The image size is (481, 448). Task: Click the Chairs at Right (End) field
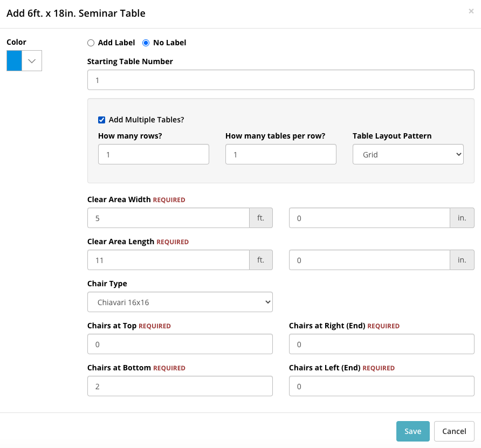382,344
